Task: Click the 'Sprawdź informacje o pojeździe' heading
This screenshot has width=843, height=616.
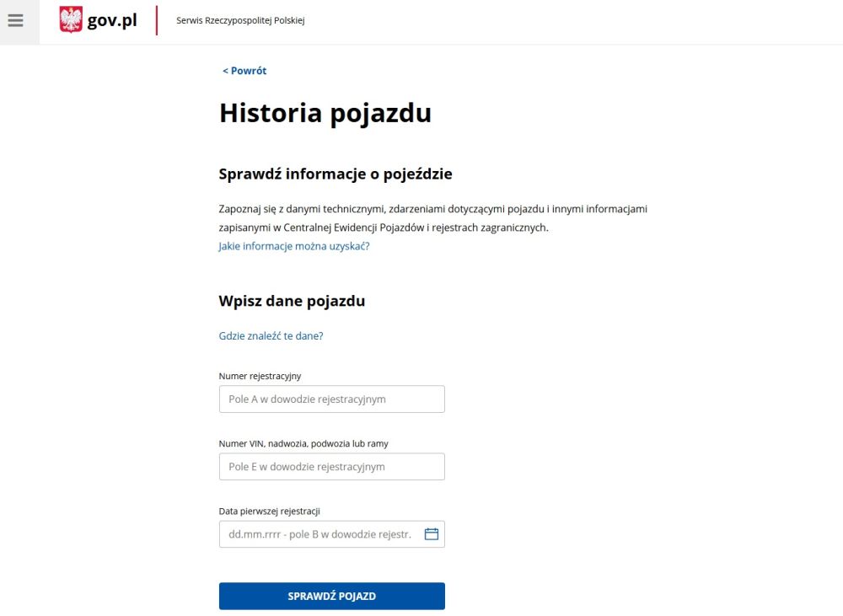Action: (336, 174)
